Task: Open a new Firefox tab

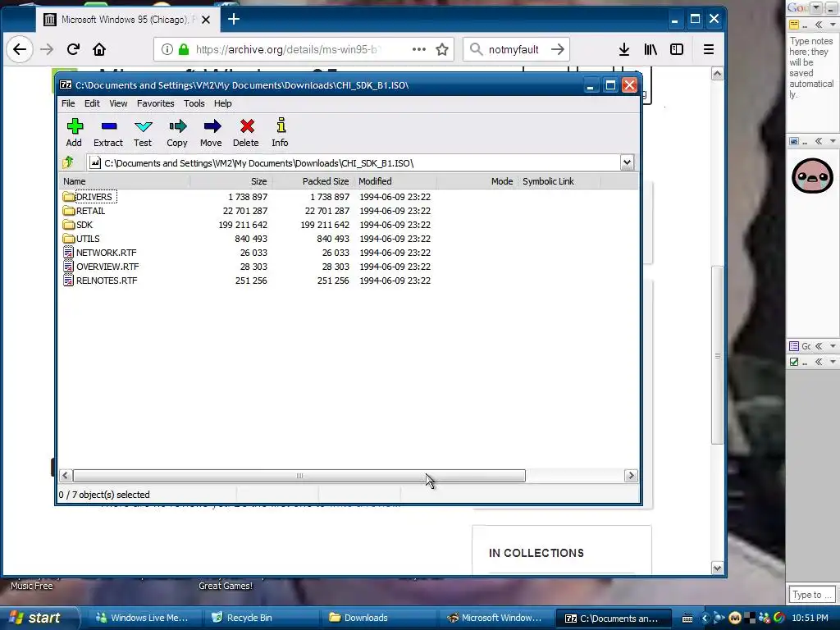Action: coord(234,20)
